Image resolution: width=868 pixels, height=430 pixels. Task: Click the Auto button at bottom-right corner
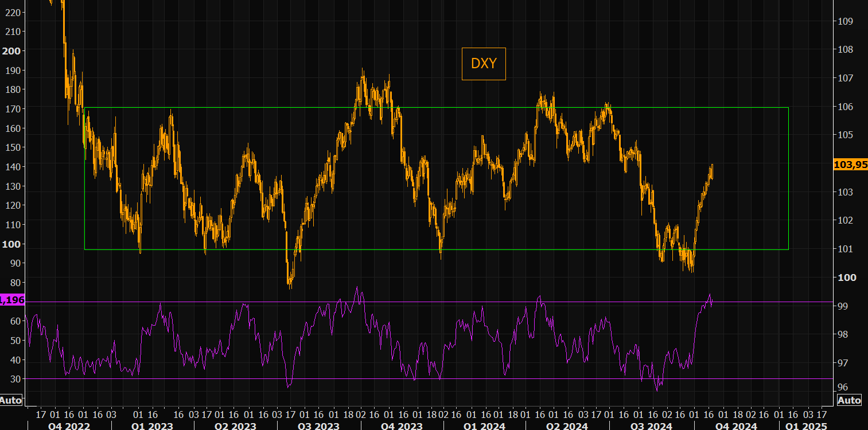coord(849,400)
